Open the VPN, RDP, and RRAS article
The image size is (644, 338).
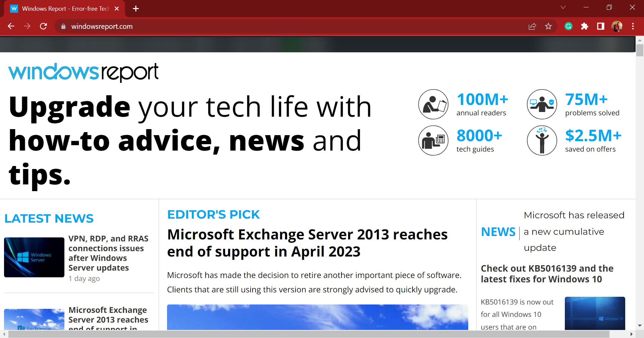(108, 253)
